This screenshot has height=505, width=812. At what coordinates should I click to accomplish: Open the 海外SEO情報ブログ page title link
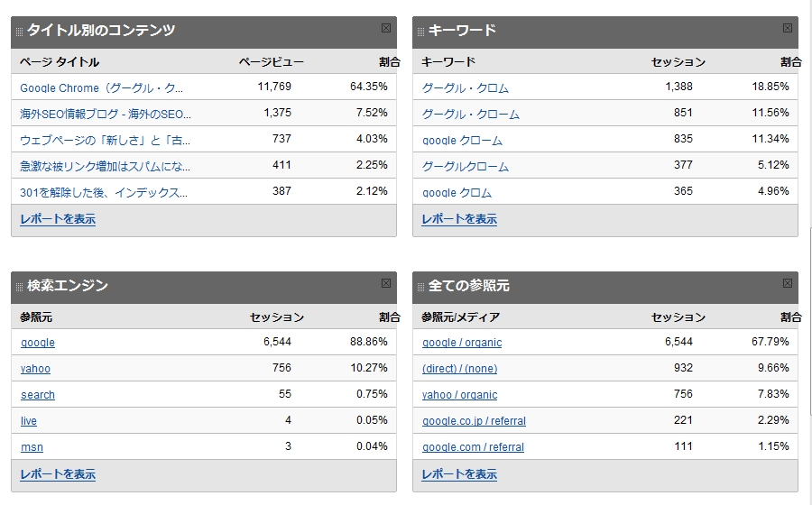coord(106,114)
